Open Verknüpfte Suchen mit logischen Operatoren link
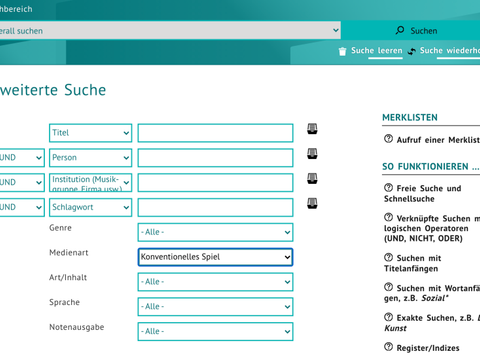The height and width of the screenshot is (360, 480). pos(432,228)
